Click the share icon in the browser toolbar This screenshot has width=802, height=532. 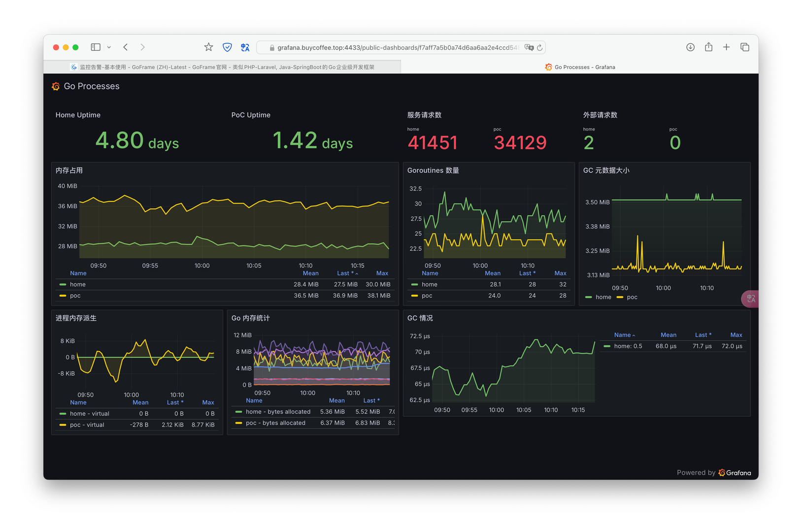(x=708, y=47)
